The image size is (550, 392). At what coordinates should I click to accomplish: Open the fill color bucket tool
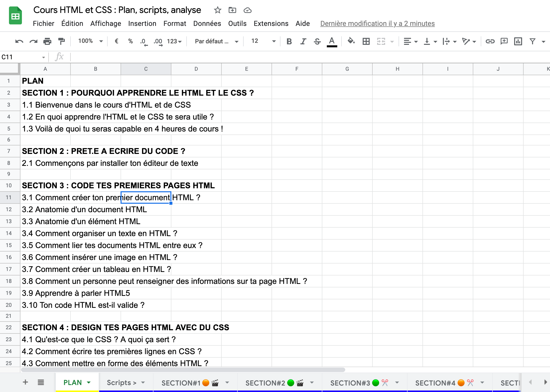351,41
